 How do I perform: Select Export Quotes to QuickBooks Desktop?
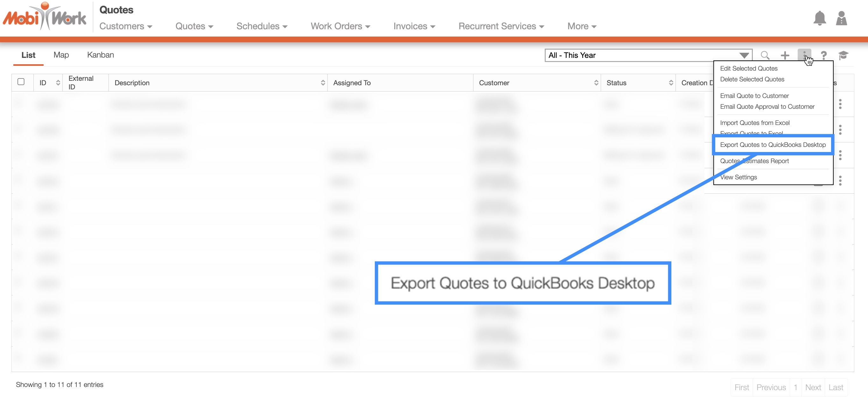point(773,145)
